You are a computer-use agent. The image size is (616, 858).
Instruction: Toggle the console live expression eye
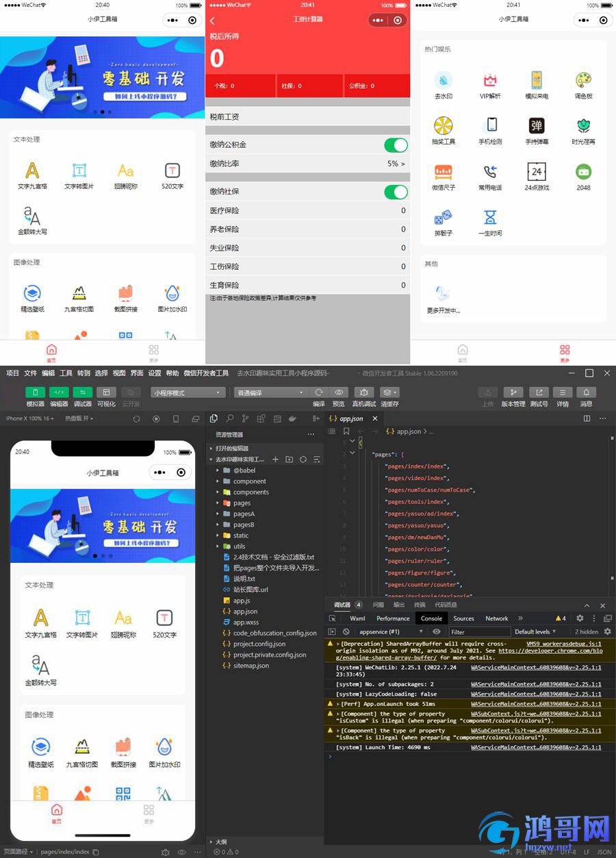pos(437,631)
